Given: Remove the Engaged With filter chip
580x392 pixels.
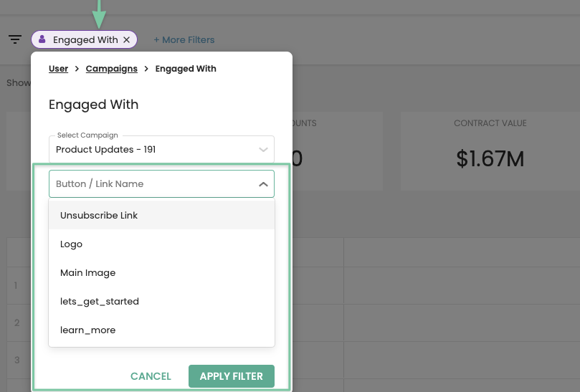Looking at the screenshot, I should (126, 39).
